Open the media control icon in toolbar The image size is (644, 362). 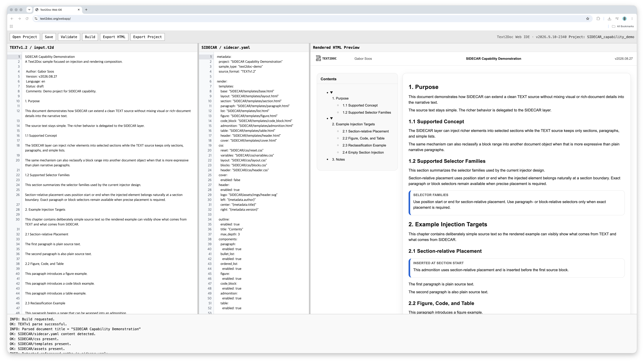[x=617, y=19]
